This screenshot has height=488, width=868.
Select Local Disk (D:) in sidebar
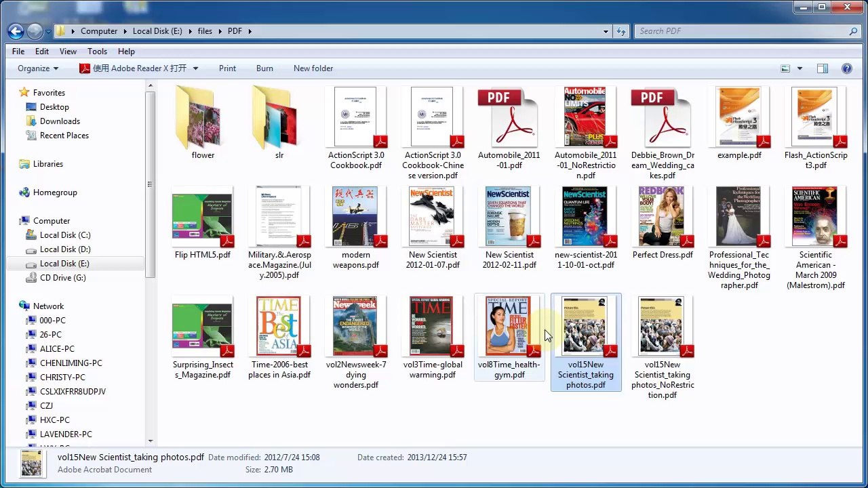click(x=65, y=249)
